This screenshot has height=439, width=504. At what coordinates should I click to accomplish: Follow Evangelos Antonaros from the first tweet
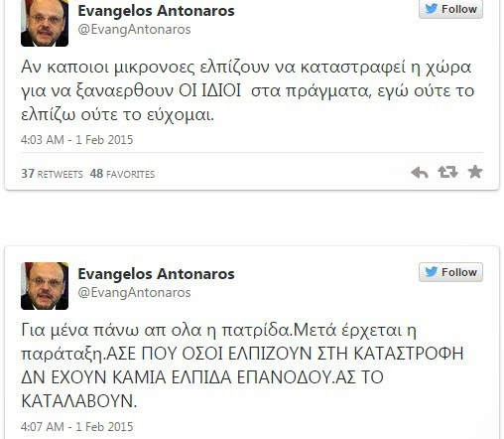click(x=450, y=9)
